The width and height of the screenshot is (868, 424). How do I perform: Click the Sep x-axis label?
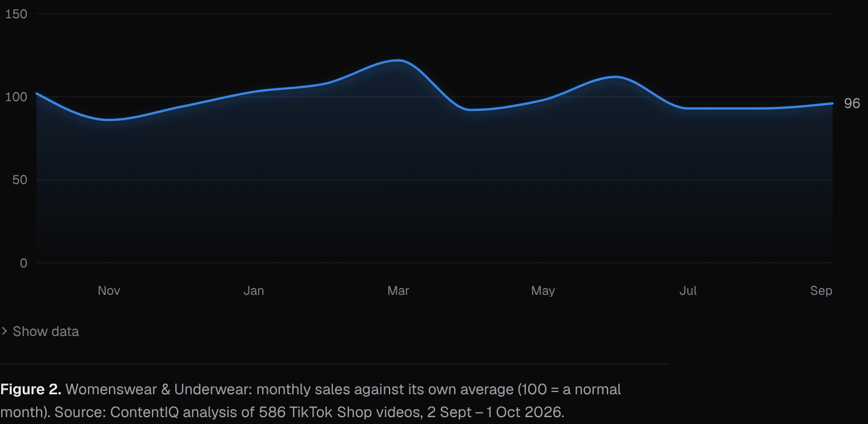click(821, 290)
